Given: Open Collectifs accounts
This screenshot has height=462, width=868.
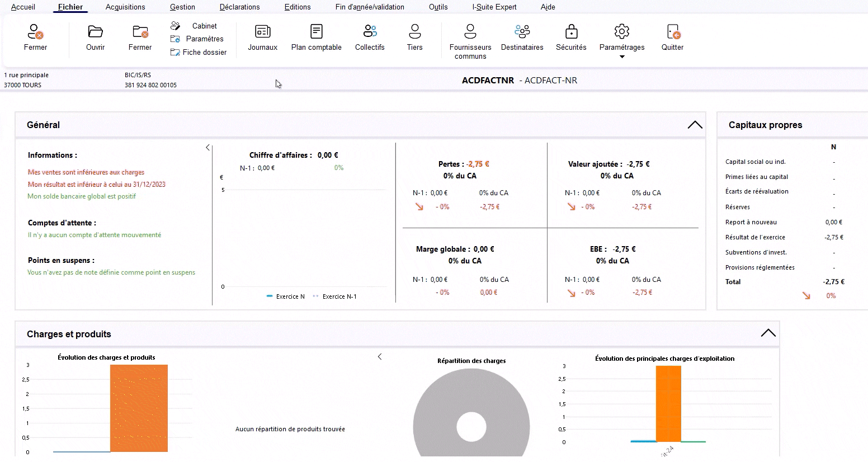Looking at the screenshot, I should pyautogui.click(x=370, y=37).
